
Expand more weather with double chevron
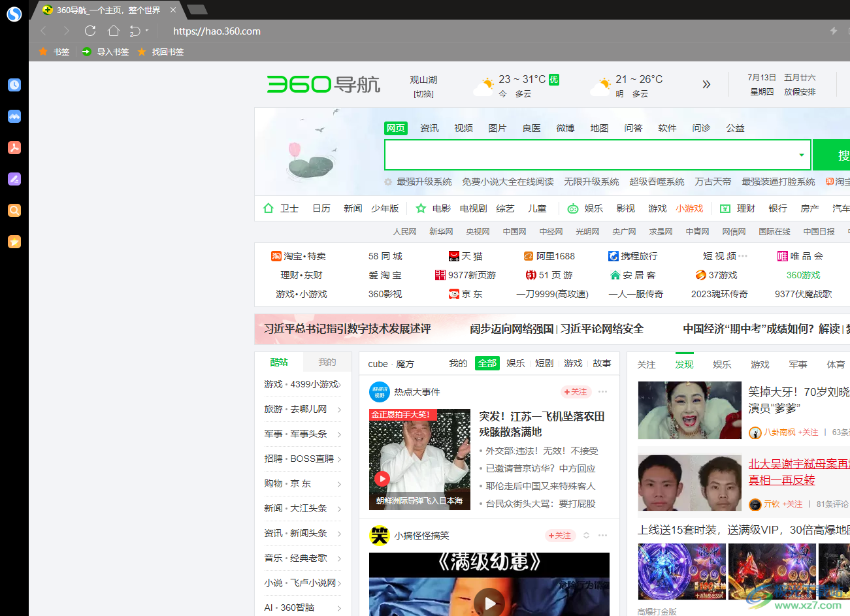706,84
